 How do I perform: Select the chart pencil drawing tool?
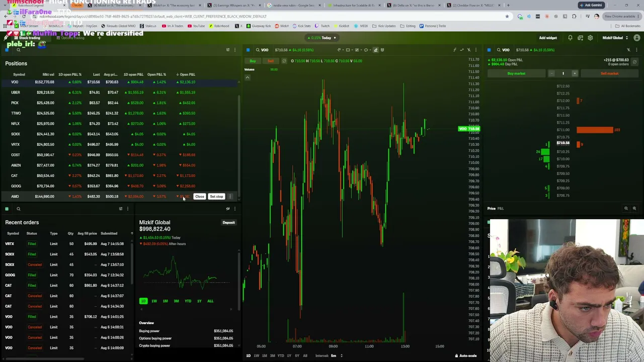(375, 50)
